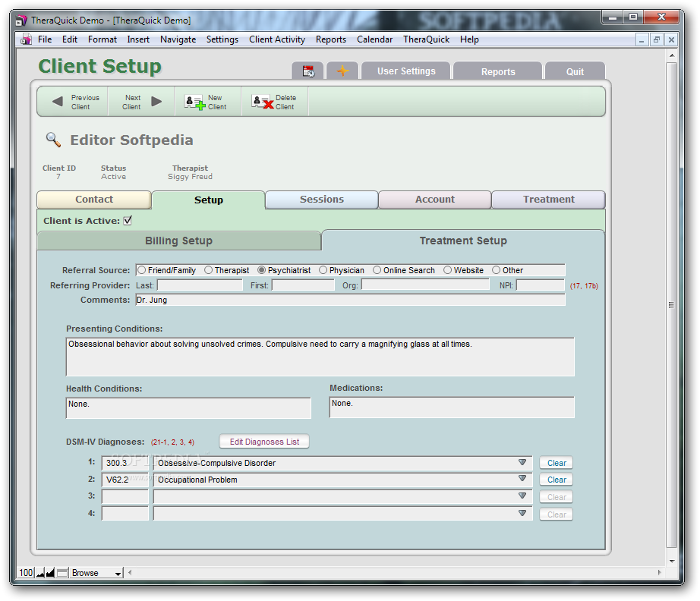Click Presenting Conditions text box
This screenshot has width=700, height=601.
tap(320, 357)
